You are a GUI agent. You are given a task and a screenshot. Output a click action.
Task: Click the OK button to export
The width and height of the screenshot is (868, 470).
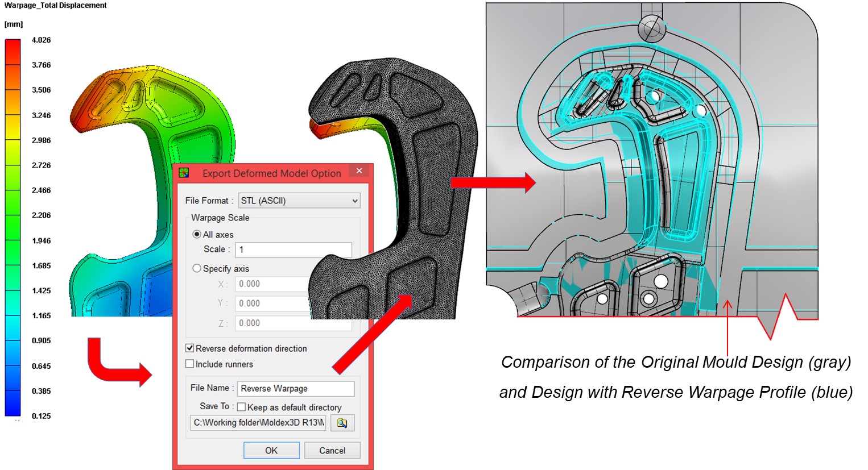pos(271,450)
